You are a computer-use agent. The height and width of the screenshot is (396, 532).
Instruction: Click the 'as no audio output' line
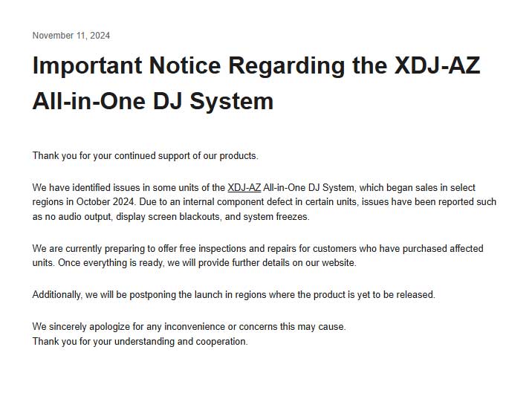[x=171, y=216]
